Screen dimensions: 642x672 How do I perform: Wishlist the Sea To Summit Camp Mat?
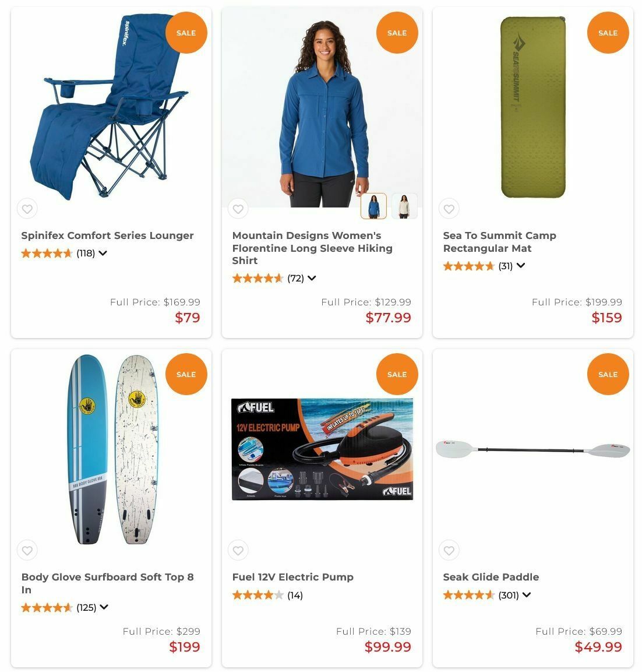449,209
